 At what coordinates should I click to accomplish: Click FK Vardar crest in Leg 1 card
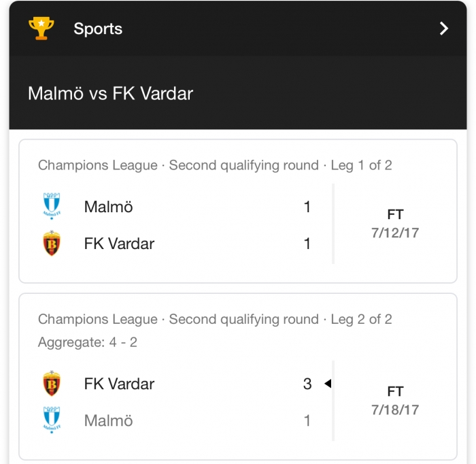pyautogui.click(x=52, y=244)
